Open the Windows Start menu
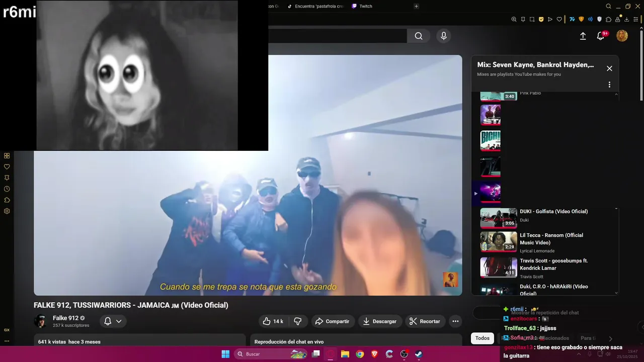Image resolution: width=644 pixels, height=362 pixels. pos(225,354)
